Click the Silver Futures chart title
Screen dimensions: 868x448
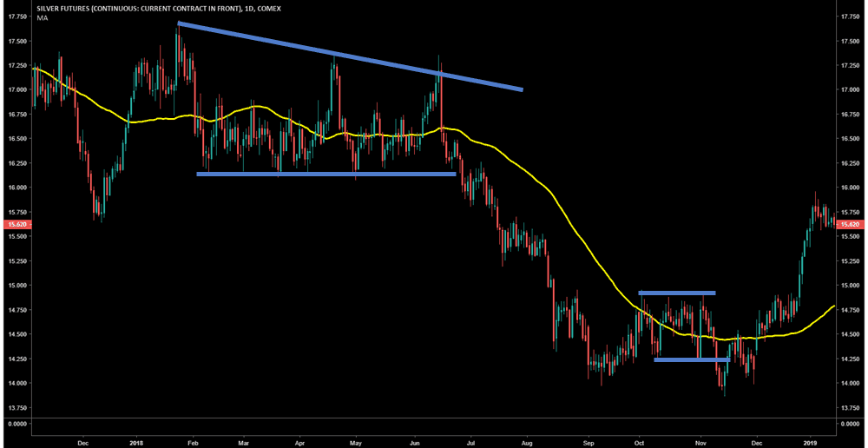(159, 10)
